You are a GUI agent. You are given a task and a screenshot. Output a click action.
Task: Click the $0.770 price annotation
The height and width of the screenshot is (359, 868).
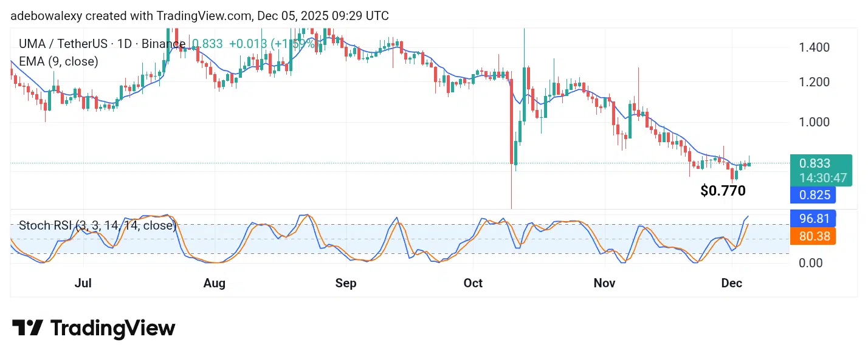tap(723, 191)
